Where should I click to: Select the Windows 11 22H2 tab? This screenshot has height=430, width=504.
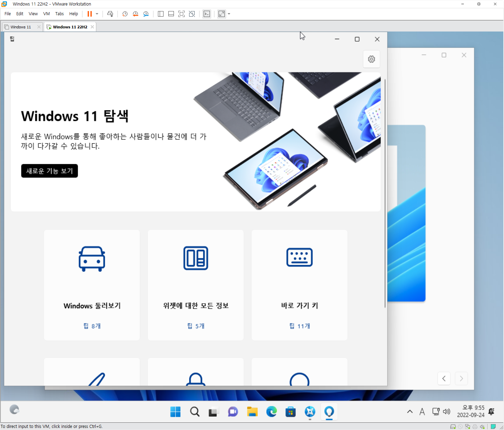coord(70,27)
